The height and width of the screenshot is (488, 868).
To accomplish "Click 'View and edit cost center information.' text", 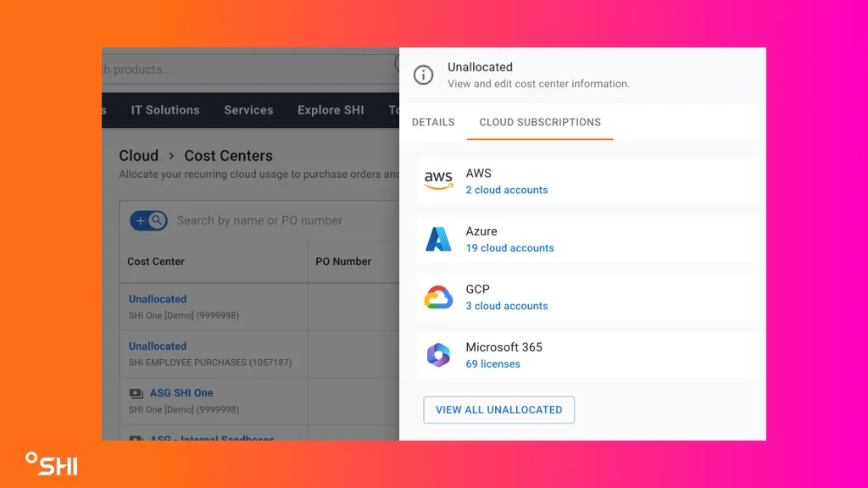I will pos(538,84).
